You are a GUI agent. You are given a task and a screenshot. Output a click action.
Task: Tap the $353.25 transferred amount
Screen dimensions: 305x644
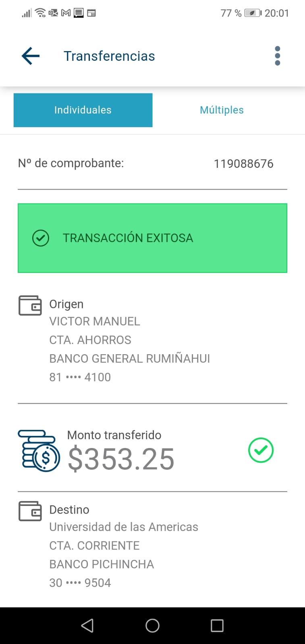click(x=121, y=459)
